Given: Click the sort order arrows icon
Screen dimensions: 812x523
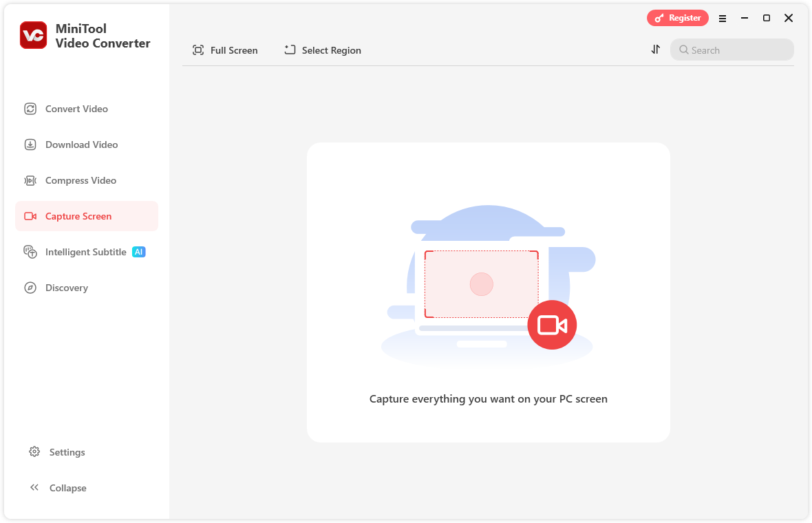Looking at the screenshot, I should [656, 49].
